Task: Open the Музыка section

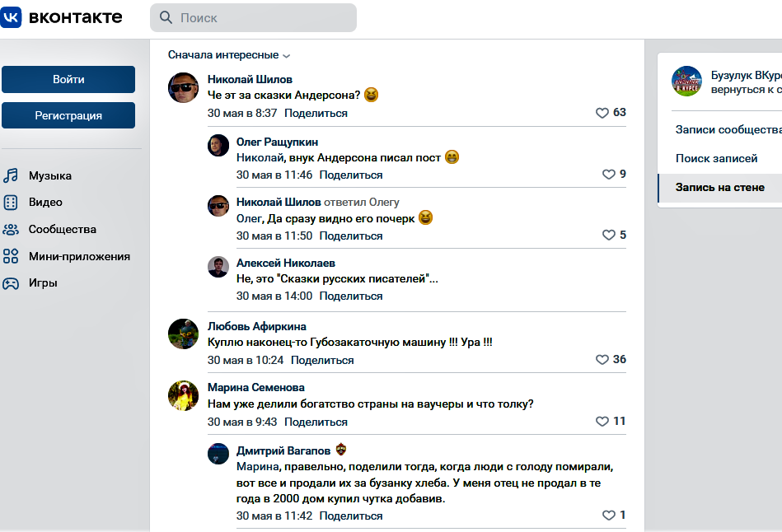Action: coord(49,175)
